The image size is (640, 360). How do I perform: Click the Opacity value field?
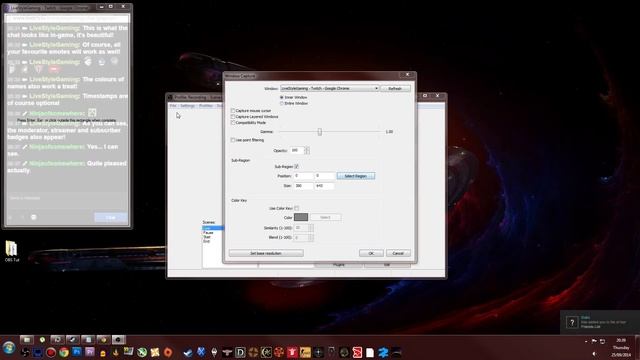pos(297,150)
